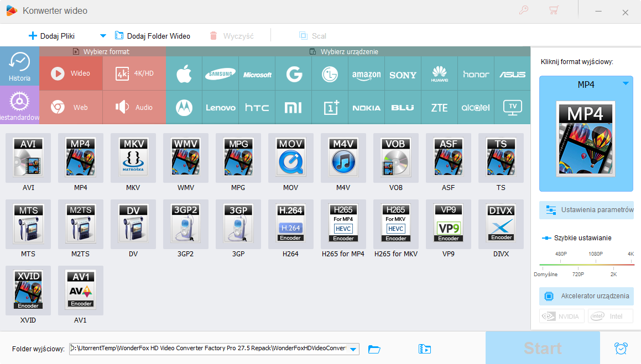This screenshot has width=641, height=364.
Task: Expand the Dodaj Pliki dropdown arrow
Action: click(x=103, y=36)
